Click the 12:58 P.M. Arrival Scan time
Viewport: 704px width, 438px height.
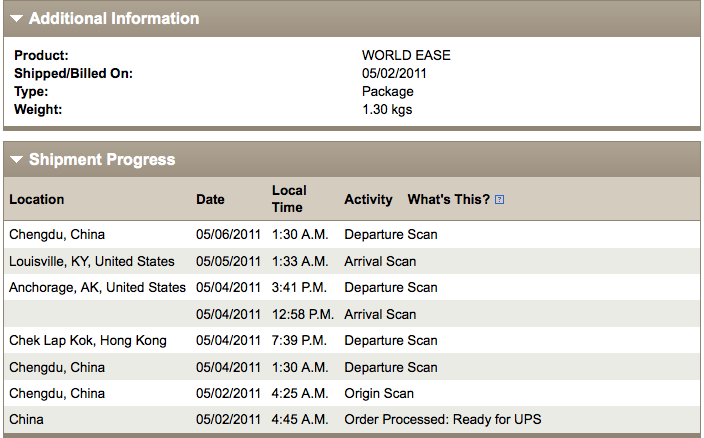click(302, 314)
